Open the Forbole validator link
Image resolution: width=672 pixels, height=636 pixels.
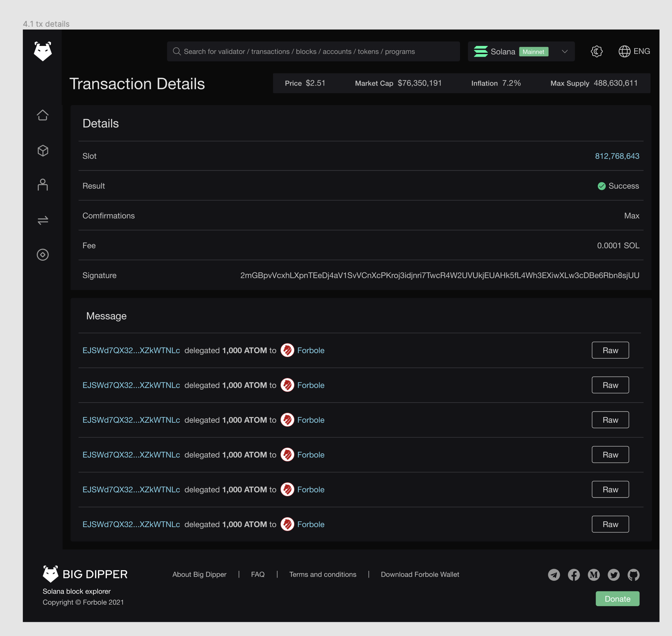311,350
